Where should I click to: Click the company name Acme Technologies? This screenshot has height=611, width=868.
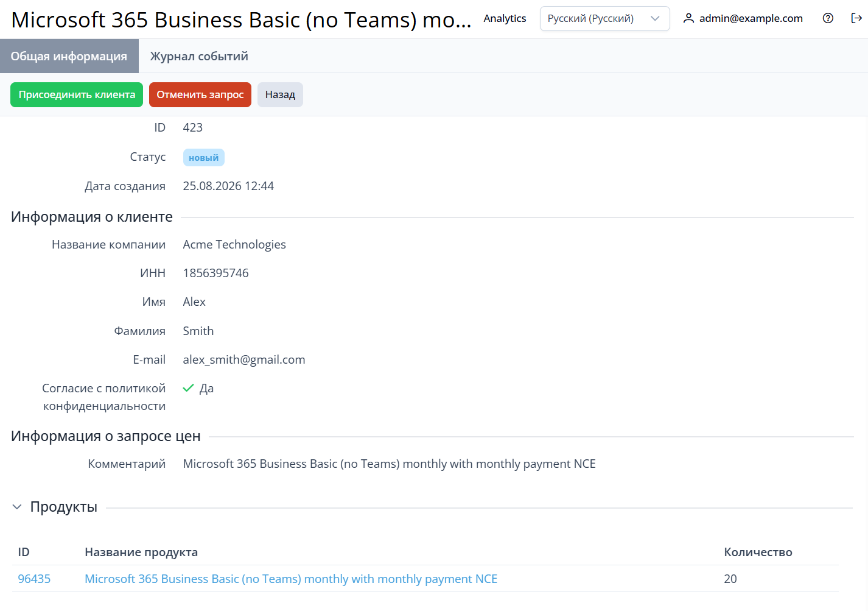234,244
